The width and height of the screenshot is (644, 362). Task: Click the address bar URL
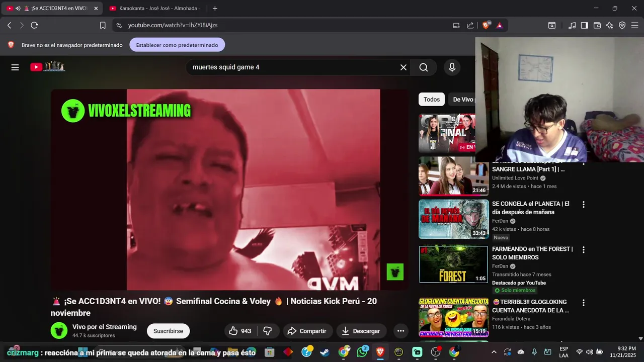coord(173,25)
